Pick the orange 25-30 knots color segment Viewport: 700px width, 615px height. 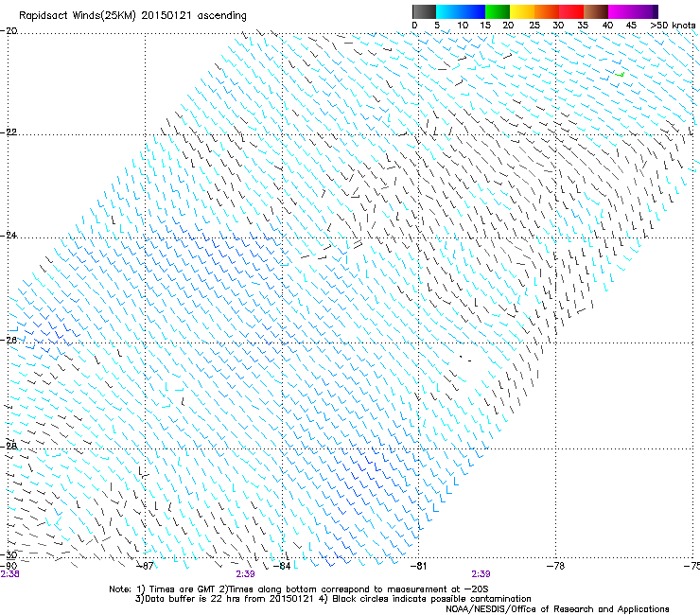click(547, 11)
